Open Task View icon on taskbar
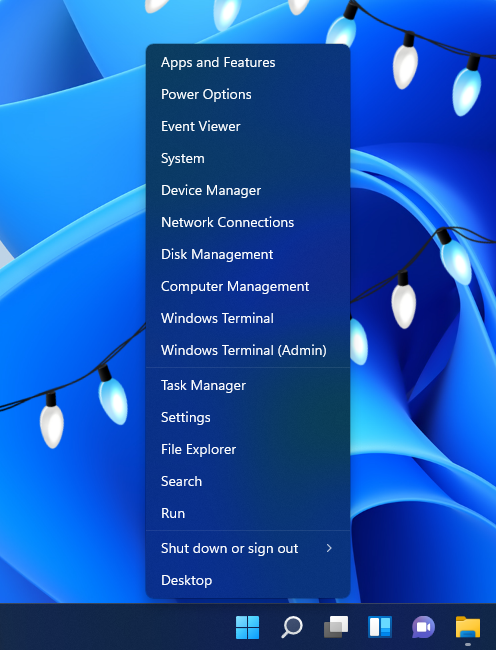Screen dimensions: 496x650 click(x=336, y=627)
